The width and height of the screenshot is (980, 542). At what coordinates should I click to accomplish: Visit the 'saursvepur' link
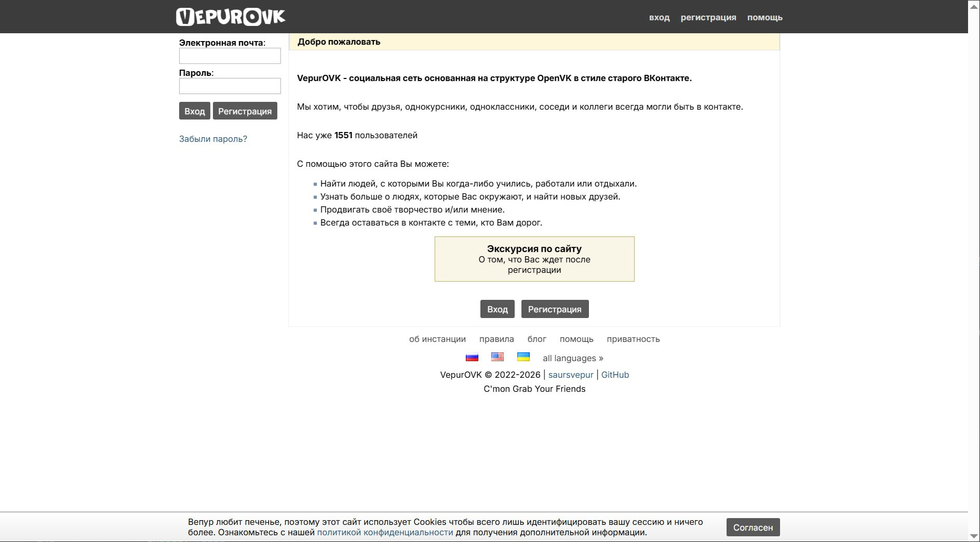coord(571,375)
